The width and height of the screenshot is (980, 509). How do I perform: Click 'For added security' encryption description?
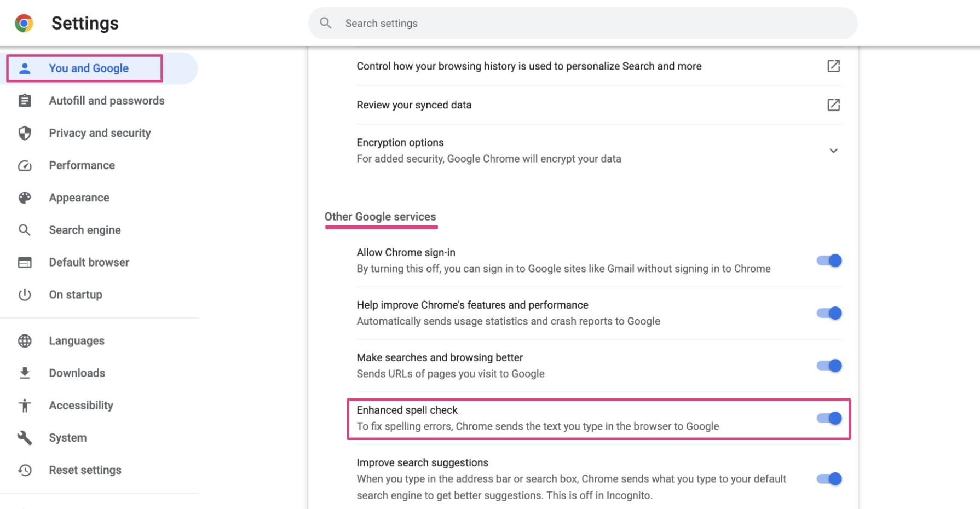(x=489, y=159)
